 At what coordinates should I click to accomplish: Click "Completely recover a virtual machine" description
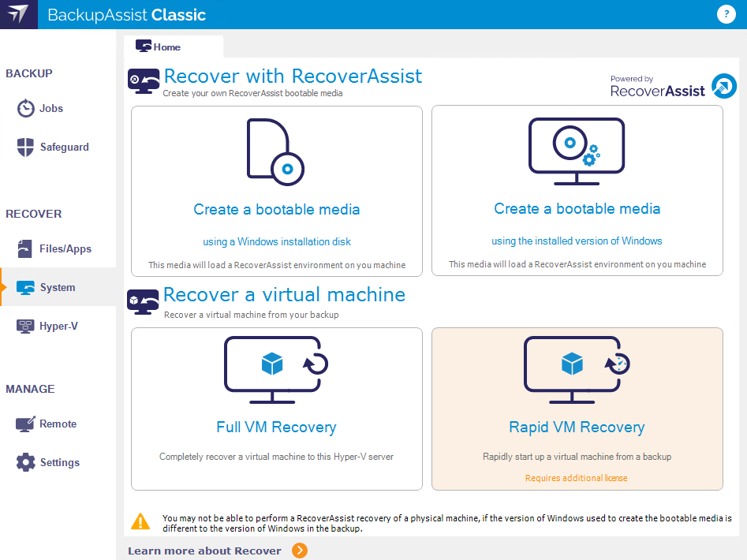click(x=276, y=457)
